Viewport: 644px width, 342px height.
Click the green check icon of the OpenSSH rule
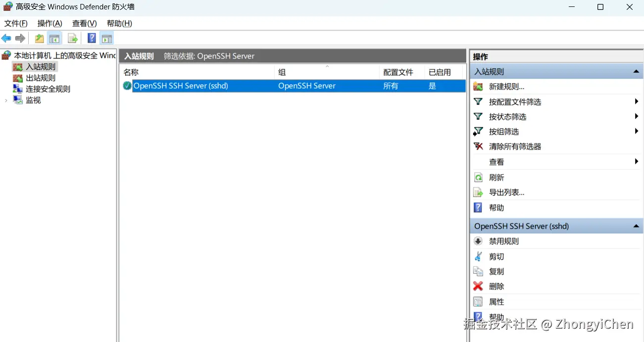point(127,86)
